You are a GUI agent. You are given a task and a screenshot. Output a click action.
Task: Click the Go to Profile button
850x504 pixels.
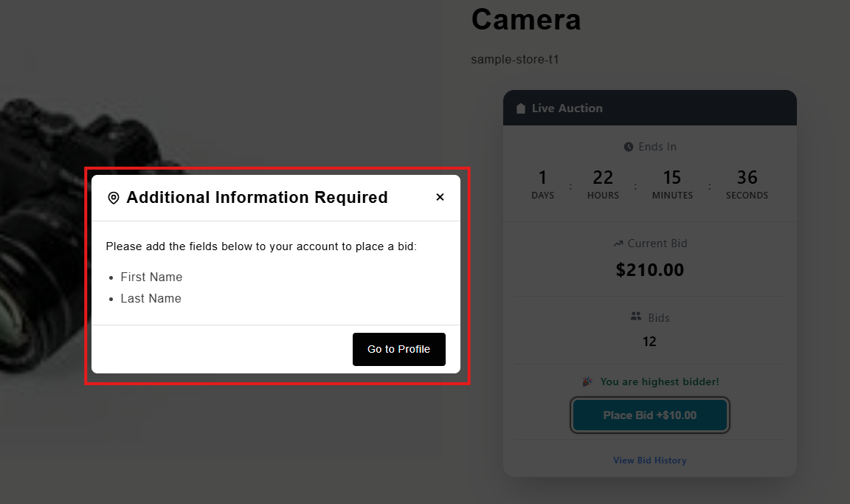[398, 349]
